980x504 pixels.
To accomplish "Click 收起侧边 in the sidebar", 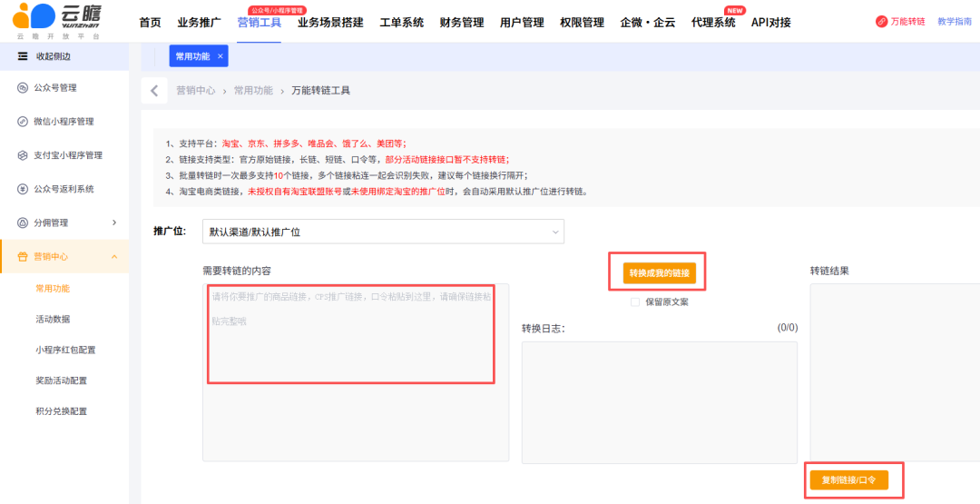I will pyautogui.click(x=54, y=56).
